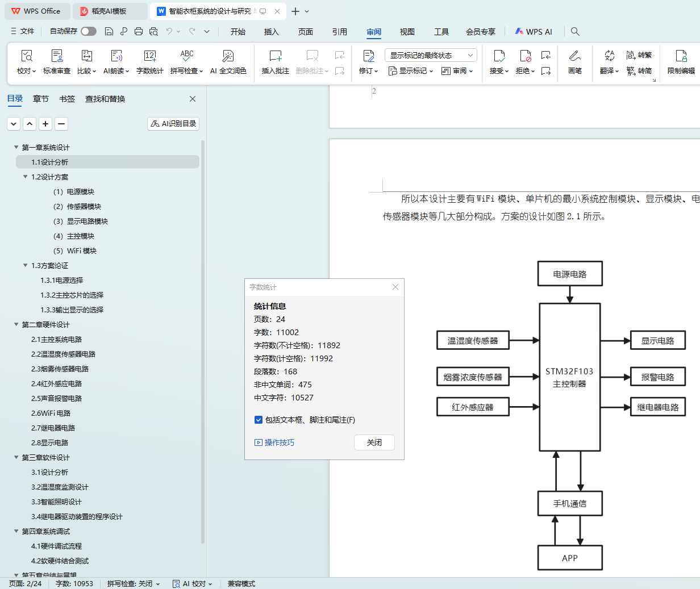Uncheck 包括文本框、脚注和尾注 checkbox
This screenshot has height=589, width=700.
coord(259,420)
